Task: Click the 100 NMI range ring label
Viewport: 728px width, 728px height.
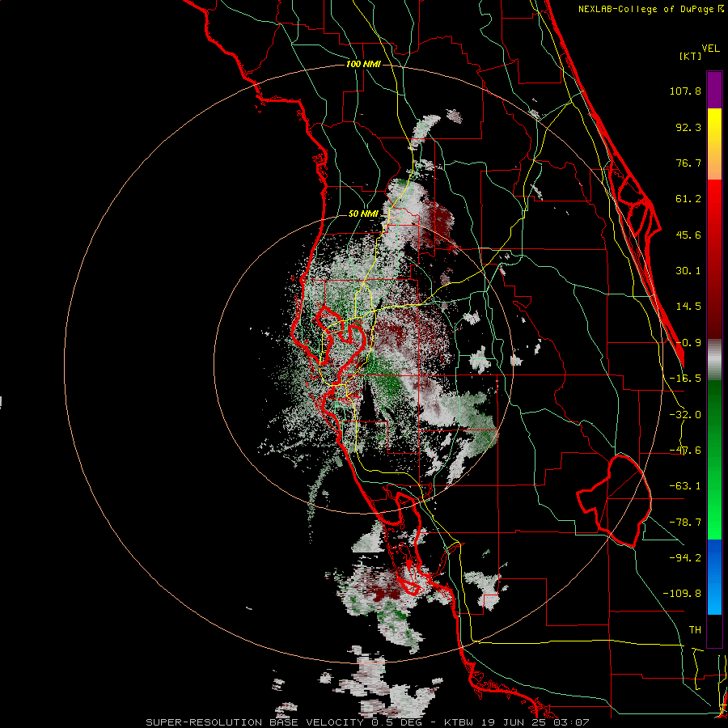Action: (x=363, y=64)
